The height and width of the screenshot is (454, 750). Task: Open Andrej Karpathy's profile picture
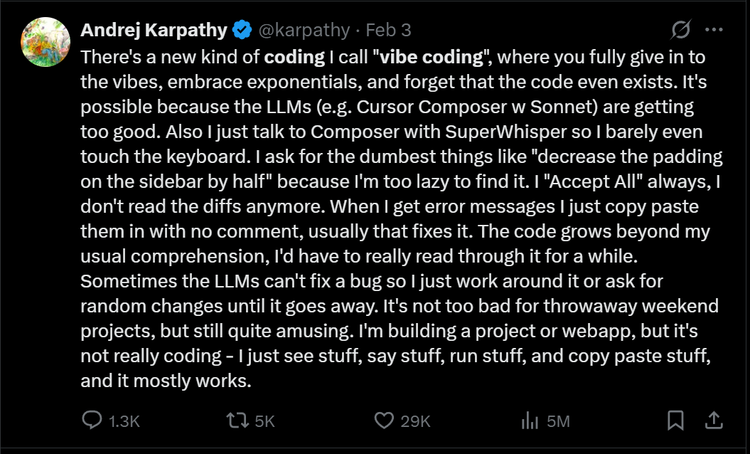(44, 47)
